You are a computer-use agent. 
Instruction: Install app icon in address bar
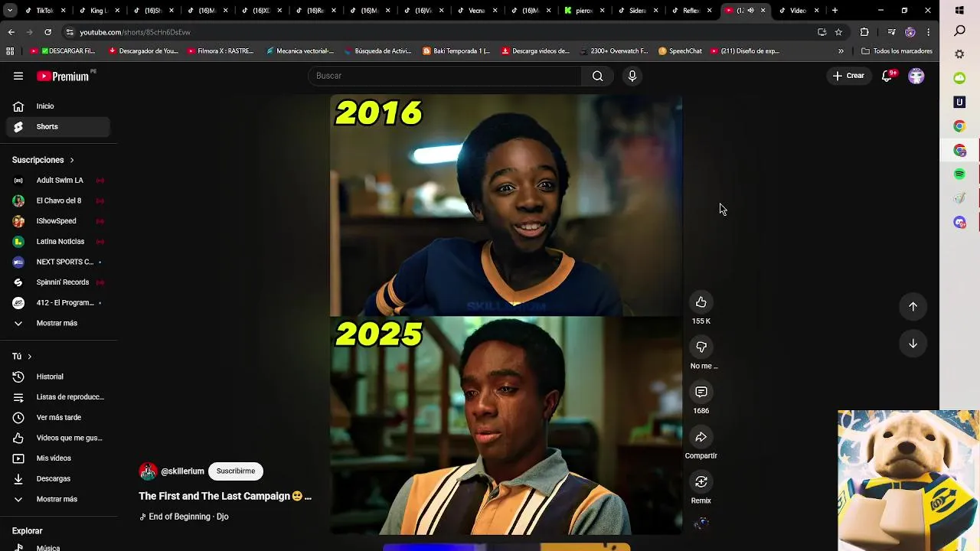click(822, 32)
